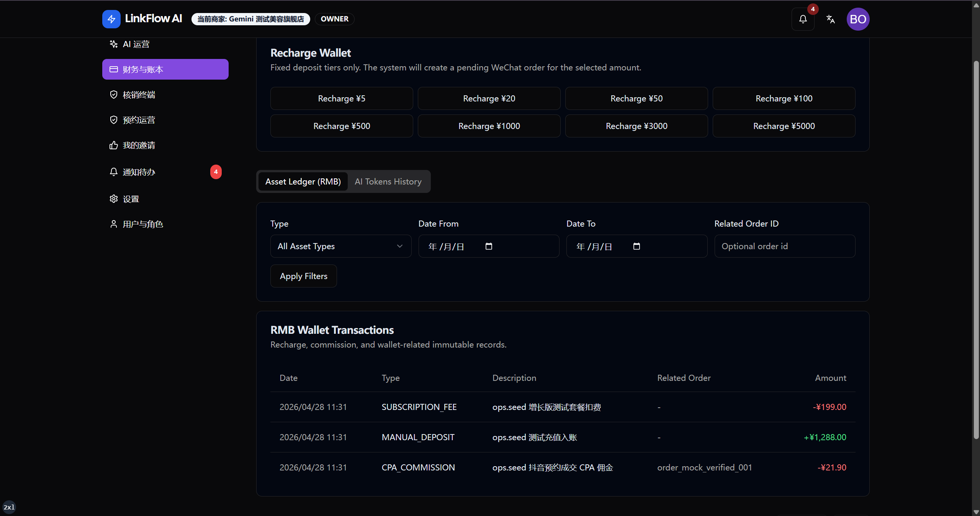This screenshot has width=980, height=516.
Task: Go to 核销终端 in the sidebar
Action: 165,95
